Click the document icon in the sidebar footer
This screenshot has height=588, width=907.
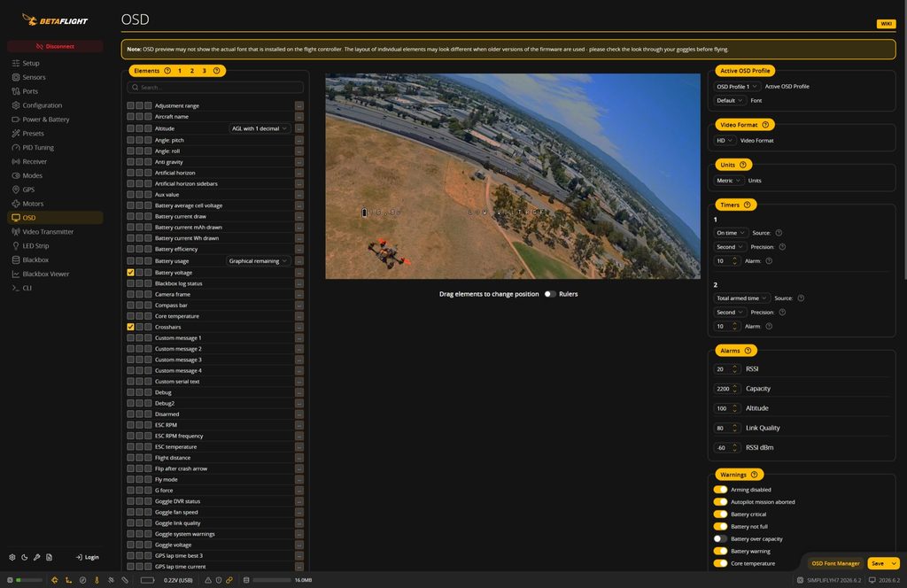[x=50, y=557]
